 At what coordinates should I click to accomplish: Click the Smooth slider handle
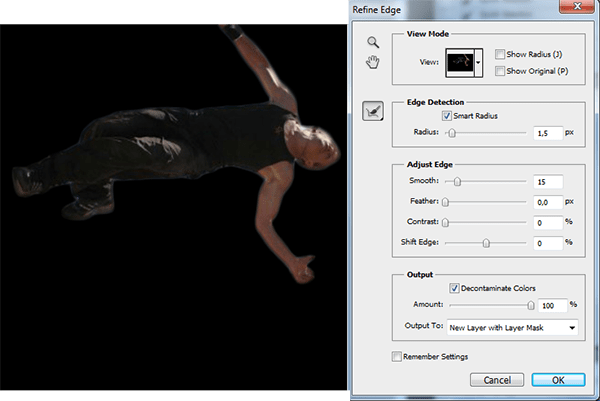tap(457, 182)
